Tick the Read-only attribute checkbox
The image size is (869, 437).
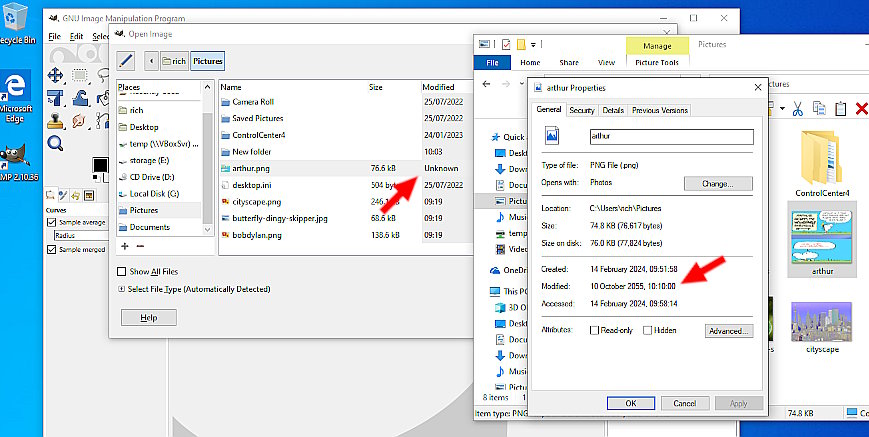pos(595,330)
